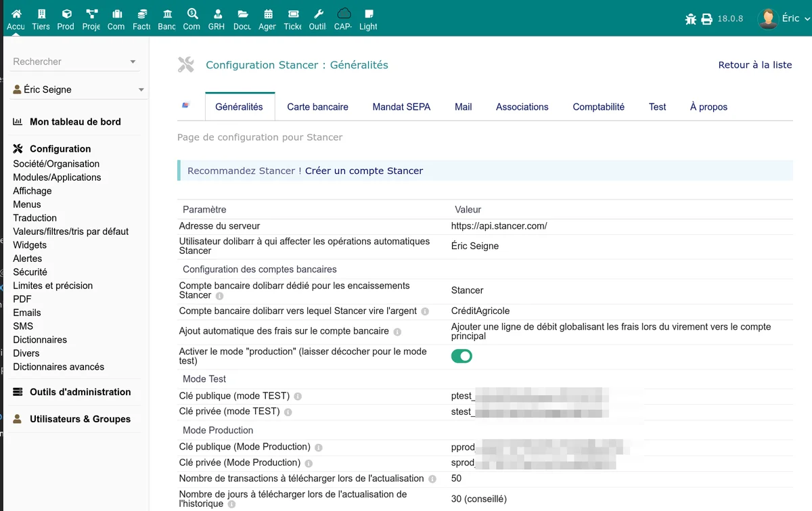Open Société/Organisation in sidebar
The width and height of the screenshot is (812, 511).
[56, 164]
